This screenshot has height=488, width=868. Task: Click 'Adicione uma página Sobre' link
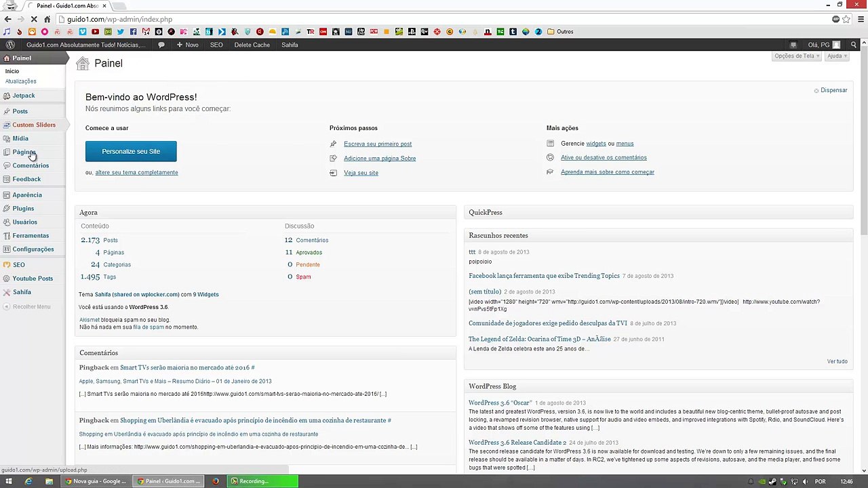click(x=380, y=158)
